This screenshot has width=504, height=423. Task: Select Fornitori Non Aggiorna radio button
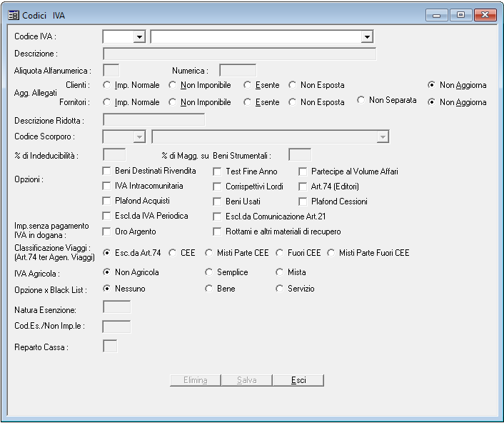coord(431,102)
